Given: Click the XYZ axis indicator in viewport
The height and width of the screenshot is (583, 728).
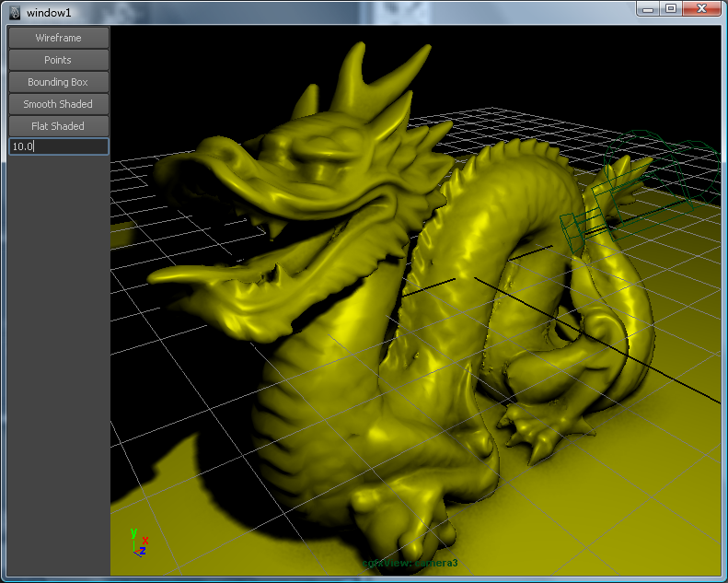Looking at the screenshot, I should (139, 542).
